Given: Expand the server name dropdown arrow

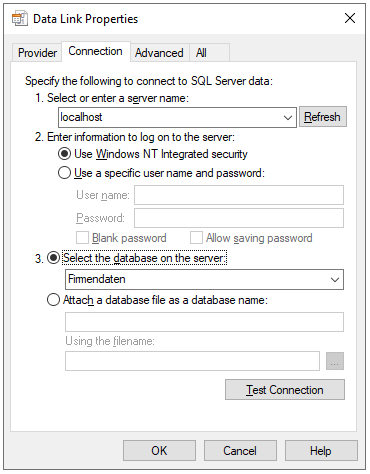Looking at the screenshot, I should [x=288, y=117].
